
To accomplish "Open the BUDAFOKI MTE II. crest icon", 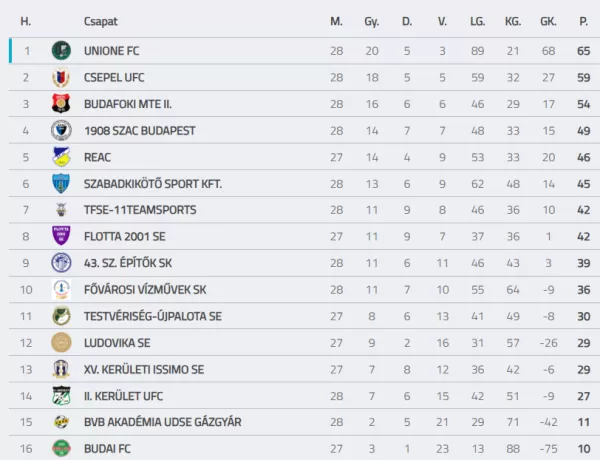I will [61, 104].
